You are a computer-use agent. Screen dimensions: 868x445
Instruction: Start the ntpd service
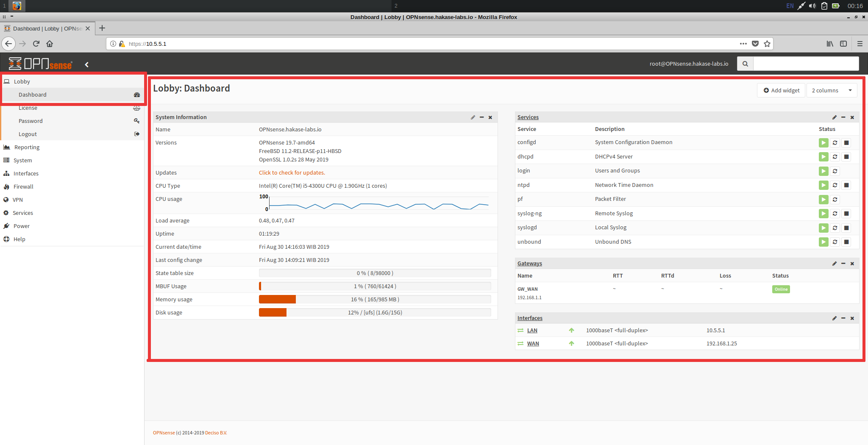tap(823, 185)
